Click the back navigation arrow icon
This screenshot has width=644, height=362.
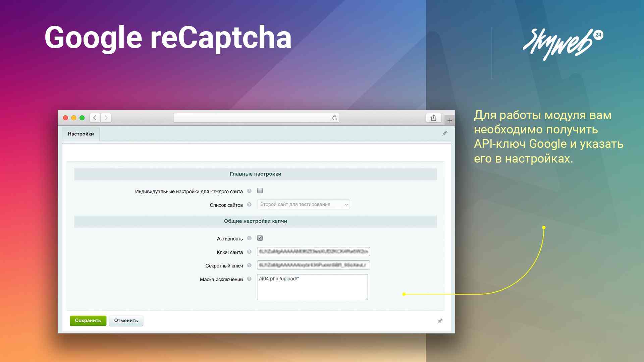click(95, 118)
